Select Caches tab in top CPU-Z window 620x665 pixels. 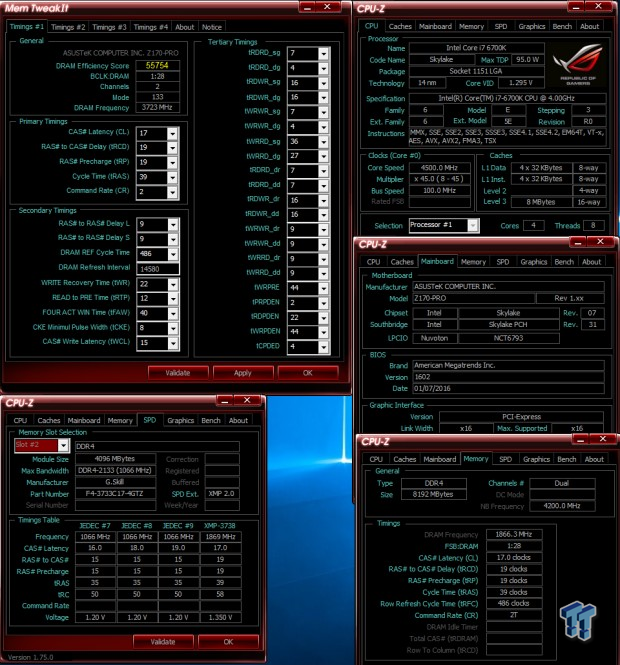click(x=400, y=26)
